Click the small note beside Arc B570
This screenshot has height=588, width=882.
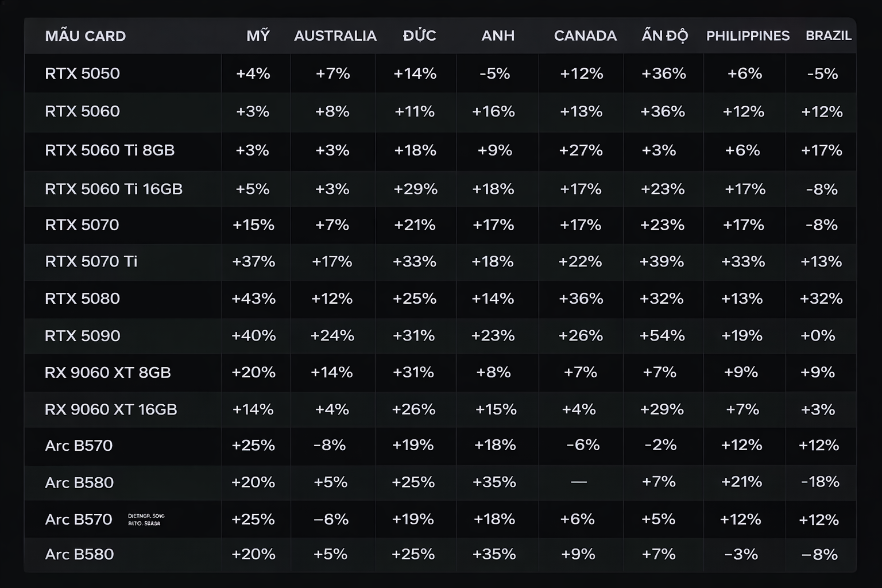[146, 520]
